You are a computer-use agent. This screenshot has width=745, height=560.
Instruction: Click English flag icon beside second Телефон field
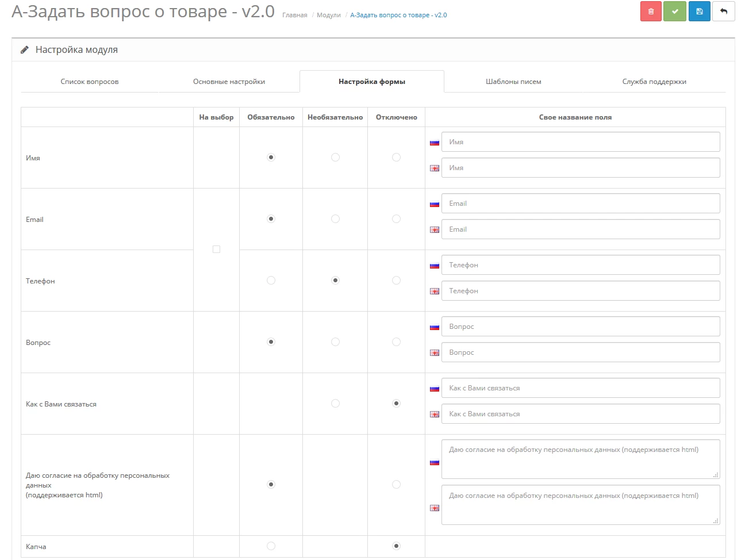pos(435,291)
